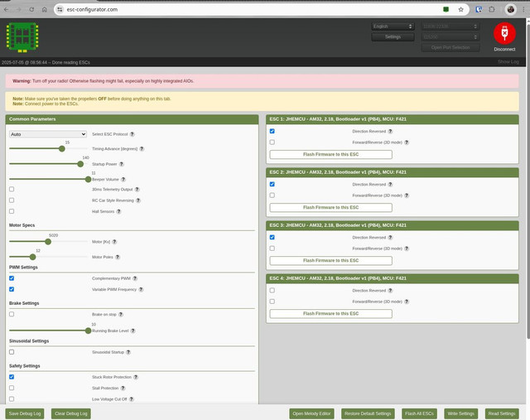The image size is (530, 420).
Task: Click Write Settings button
Action: click(x=461, y=413)
